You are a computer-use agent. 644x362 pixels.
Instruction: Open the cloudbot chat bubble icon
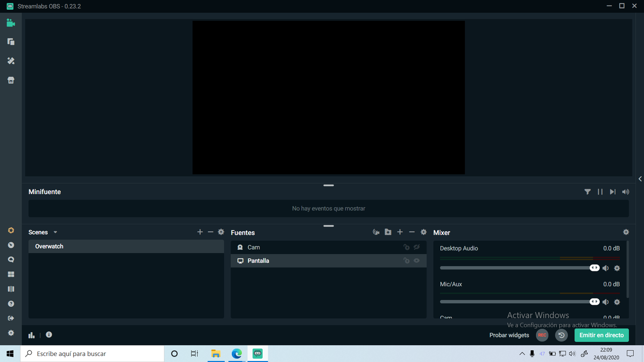pos(11,259)
